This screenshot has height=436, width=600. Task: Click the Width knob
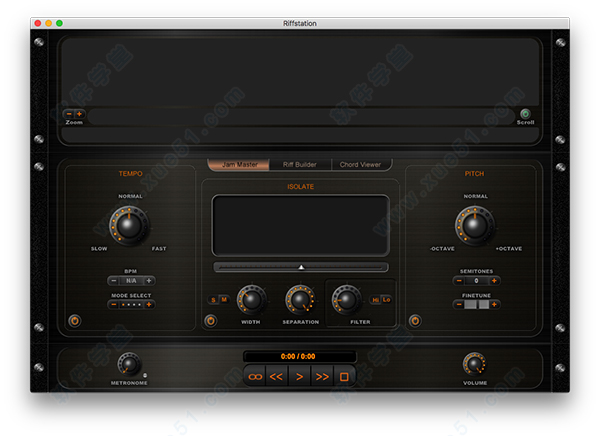coord(251,300)
